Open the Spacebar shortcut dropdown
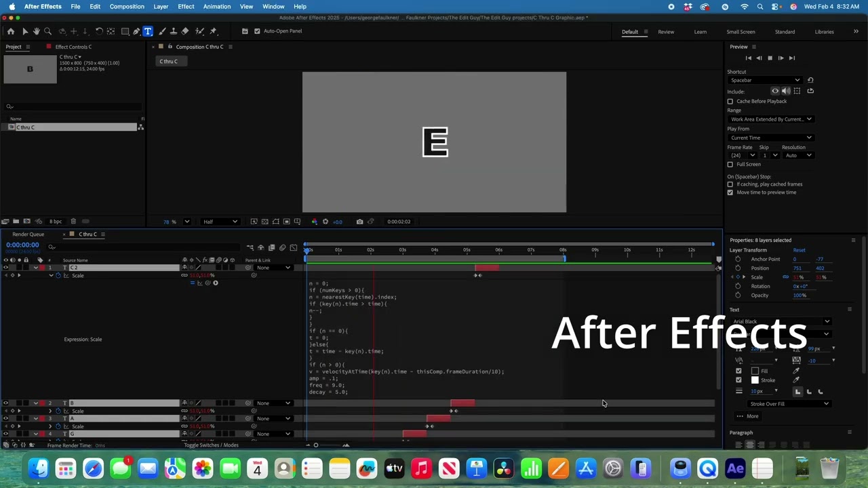This screenshot has width=868, height=488. point(765,81)
